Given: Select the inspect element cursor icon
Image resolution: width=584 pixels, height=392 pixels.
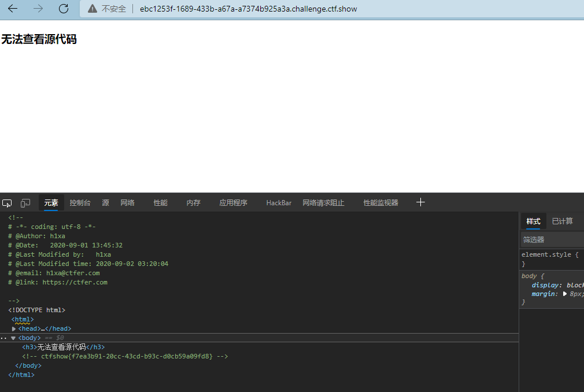Looking at the screenshot, I should 7,202.
